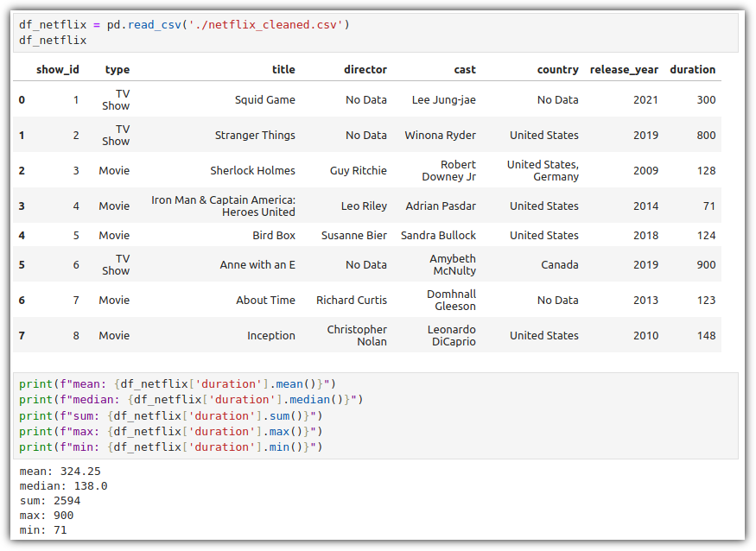The width and height of the screenshot is (756, 551).
Task: Click the title column header
Action: tap(283, 69)
